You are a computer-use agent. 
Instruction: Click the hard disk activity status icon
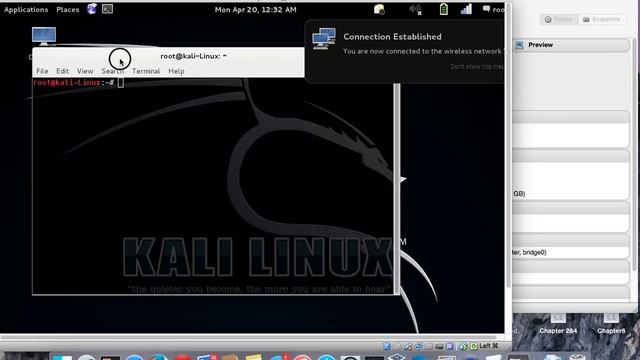387,347
